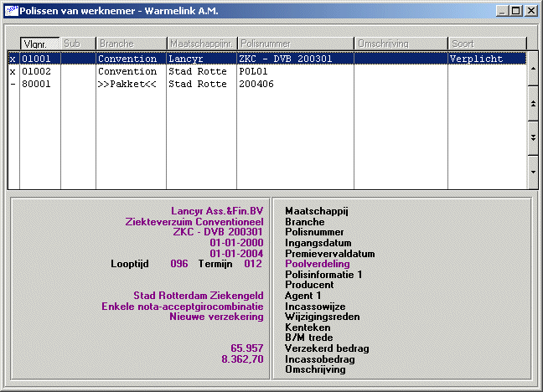The image size is (543, 392).
Task: Minimize the Polissen van werknemer window
Action: pyautogui.click(x=501, y=11)
